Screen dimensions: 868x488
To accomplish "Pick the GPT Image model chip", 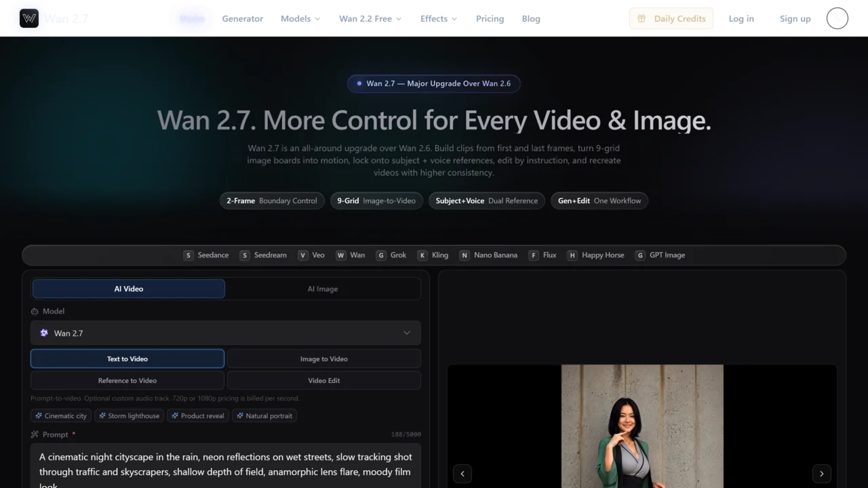I will [x=660, y=255].
